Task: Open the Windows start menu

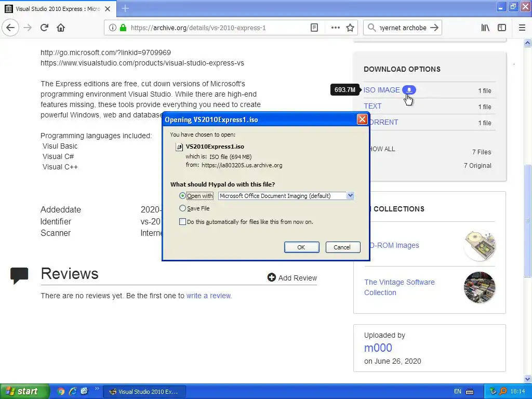Action: click(24, 391)
